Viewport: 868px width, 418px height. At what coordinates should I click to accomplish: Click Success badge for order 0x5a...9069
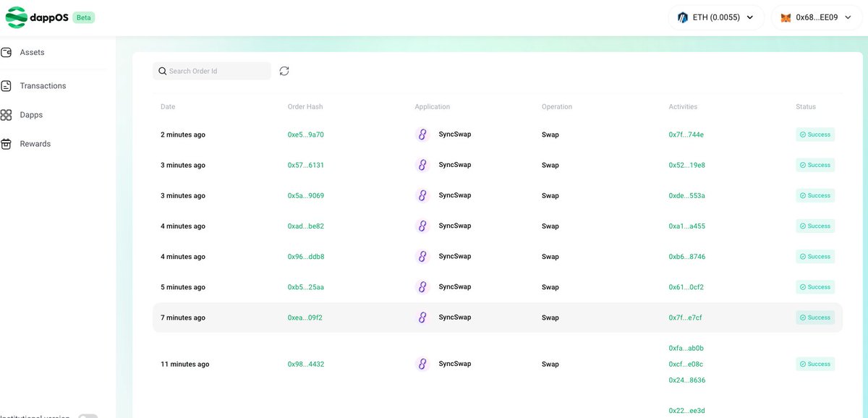click(x=815, y=195)
